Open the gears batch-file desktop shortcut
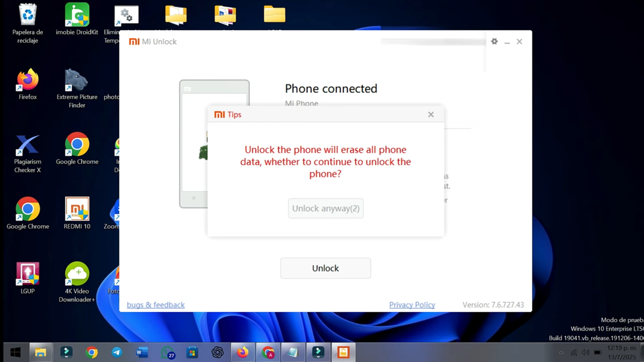 tap(126, 16)
